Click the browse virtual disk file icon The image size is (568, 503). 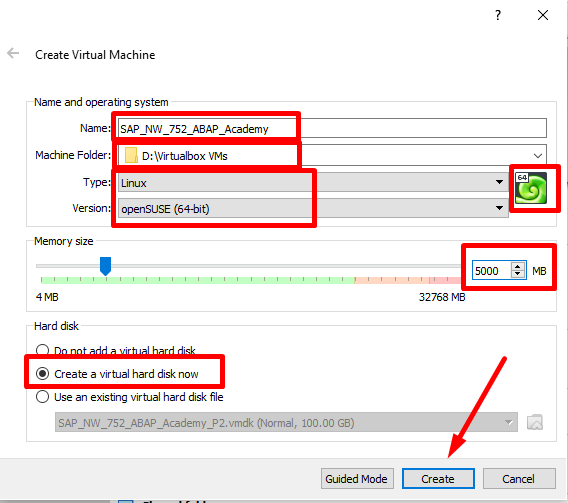pyautogui.click(x=535, y=422)
